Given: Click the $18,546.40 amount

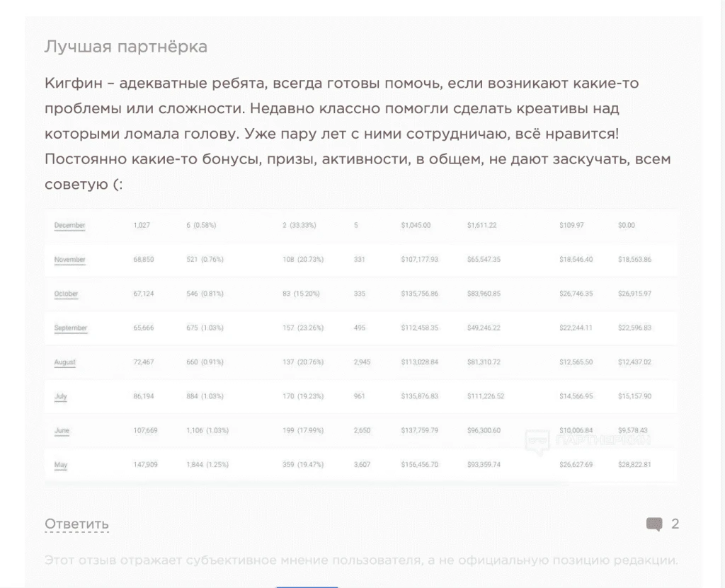Looking at the screenshot, I should point(576,260).
